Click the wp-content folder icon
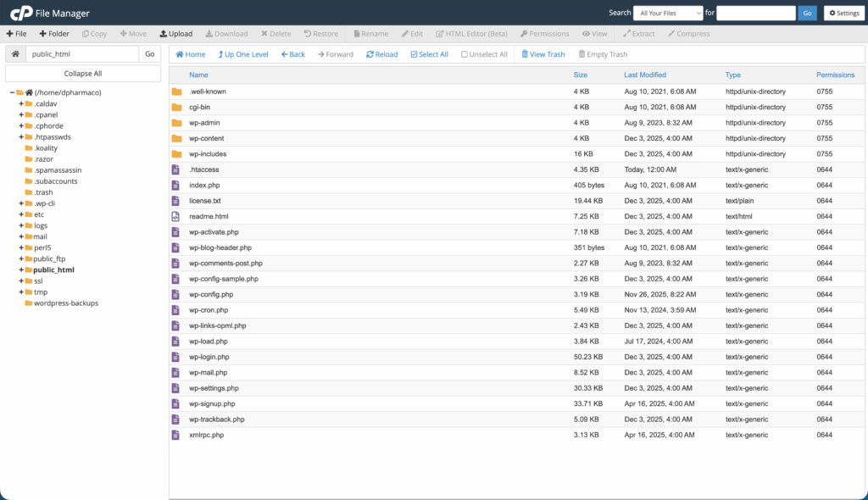Image resolution: width=868 pixels, height=500 pixels. (x=176, y=138)
